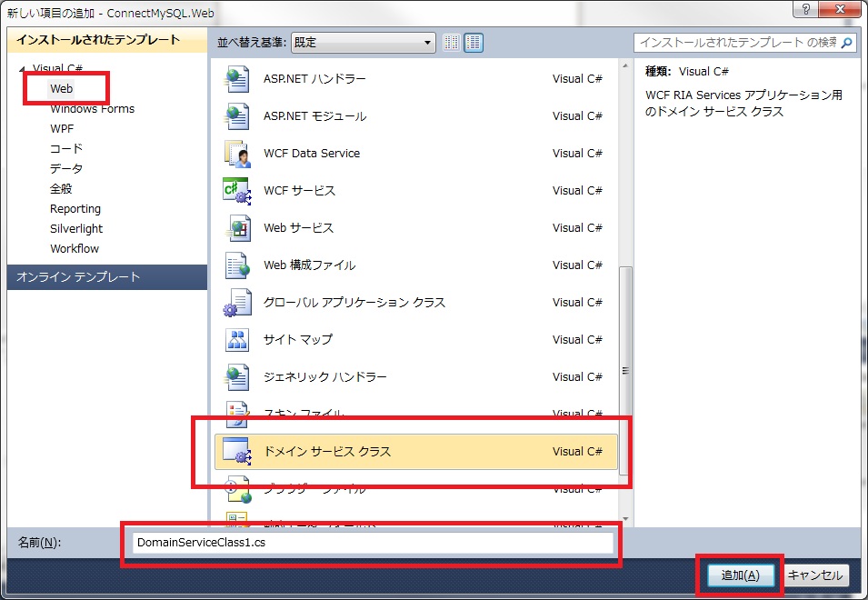Screen dimensions: 868x600
Task: Click the template list scrollbar thumb
Action: point(625,371)
